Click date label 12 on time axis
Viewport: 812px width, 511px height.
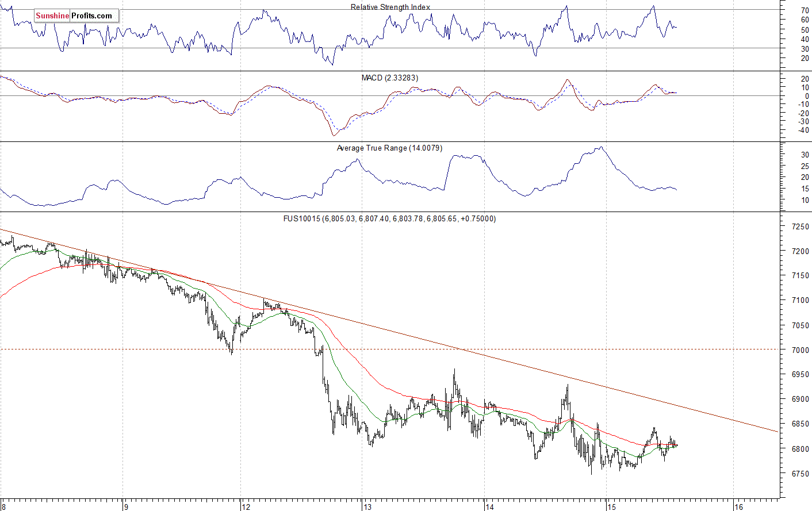pos(246,506)
